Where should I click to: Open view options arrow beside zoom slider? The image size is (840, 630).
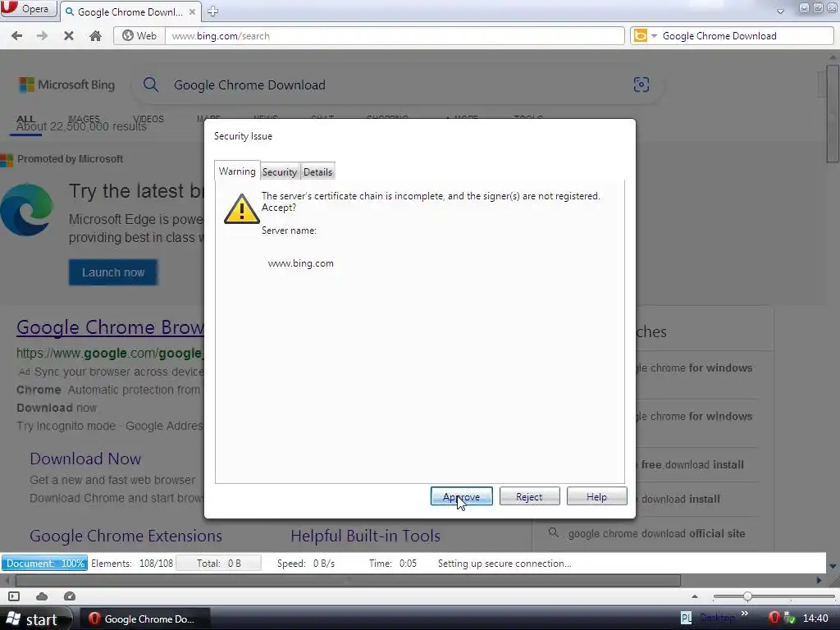(694, 596)
